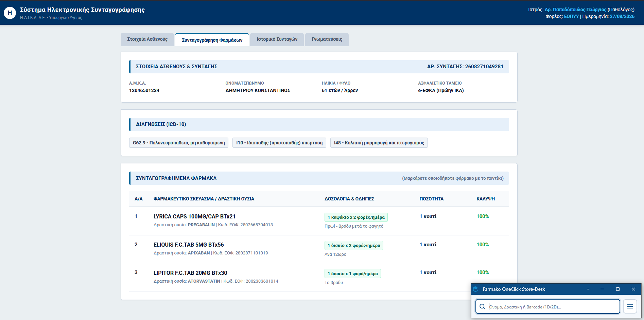Click active substance PREGABALIN
Image resolution: width=644 pixels, height=320 pixels.
point(201,225)
